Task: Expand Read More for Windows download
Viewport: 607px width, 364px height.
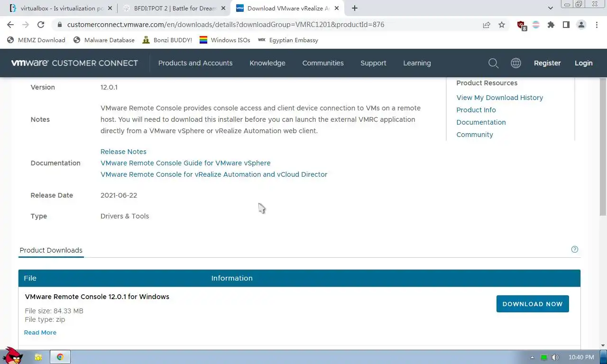Action: coord(40,333)
